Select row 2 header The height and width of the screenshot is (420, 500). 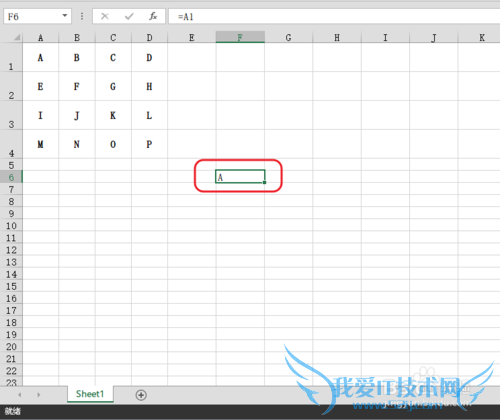point(11,86)
